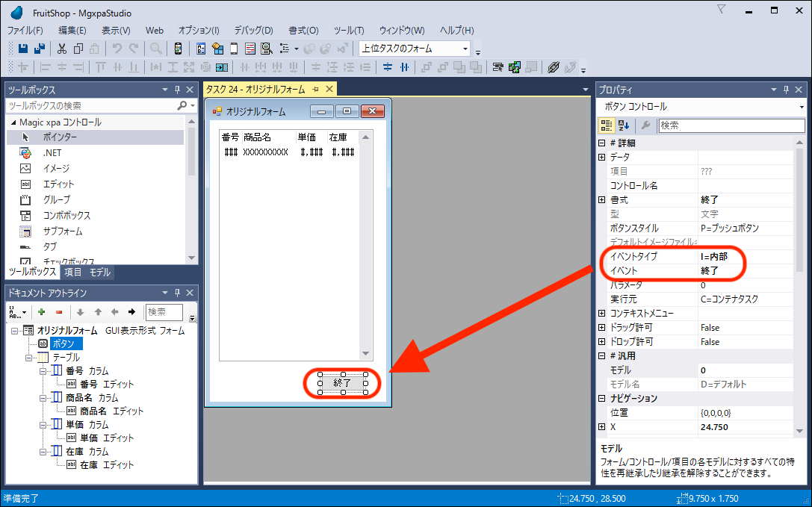812x507 pixels.
Task: Click the Properties search field
Action: [x=731, y=125]
